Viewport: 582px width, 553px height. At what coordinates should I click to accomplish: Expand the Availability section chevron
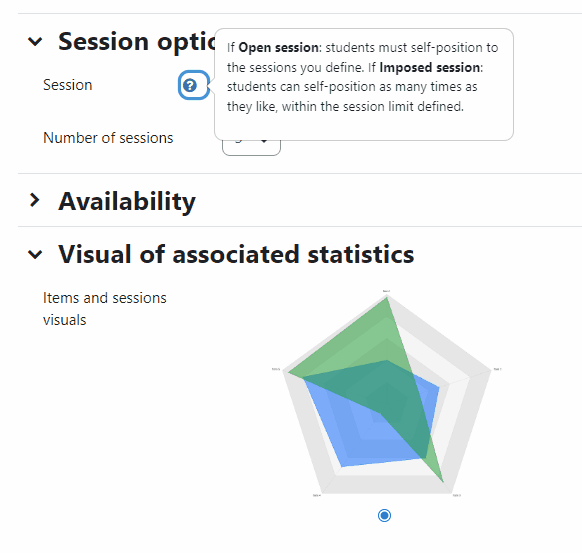[x=35, y=200]
